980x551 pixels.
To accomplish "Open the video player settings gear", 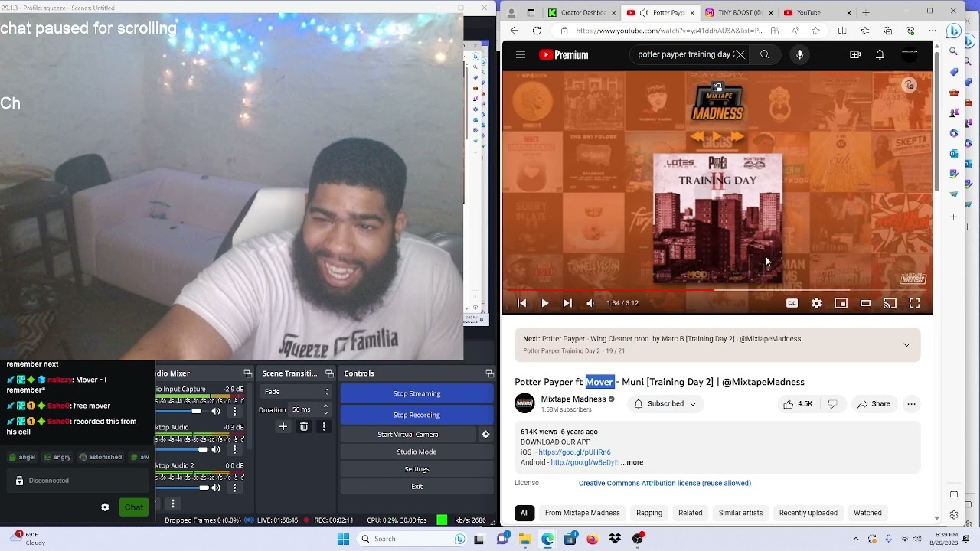I will click(x=816, y=303).
